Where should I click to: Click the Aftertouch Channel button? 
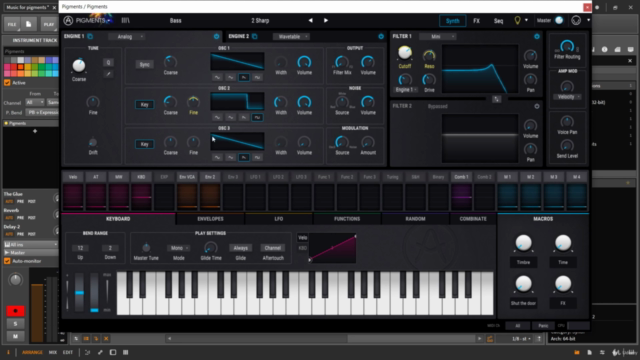tap(273, 248)
